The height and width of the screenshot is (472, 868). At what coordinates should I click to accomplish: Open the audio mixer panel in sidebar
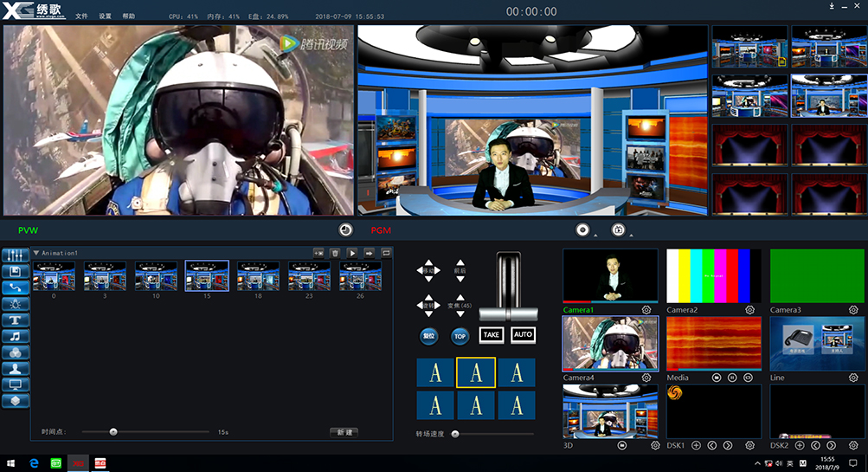[x=15, y=256]
